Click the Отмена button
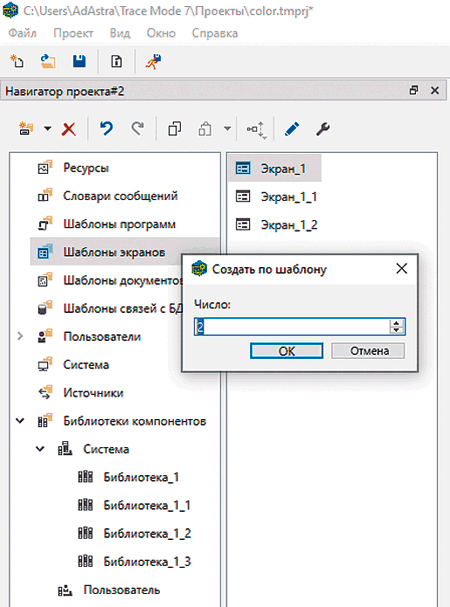450x607 pixels. [368, 351]
